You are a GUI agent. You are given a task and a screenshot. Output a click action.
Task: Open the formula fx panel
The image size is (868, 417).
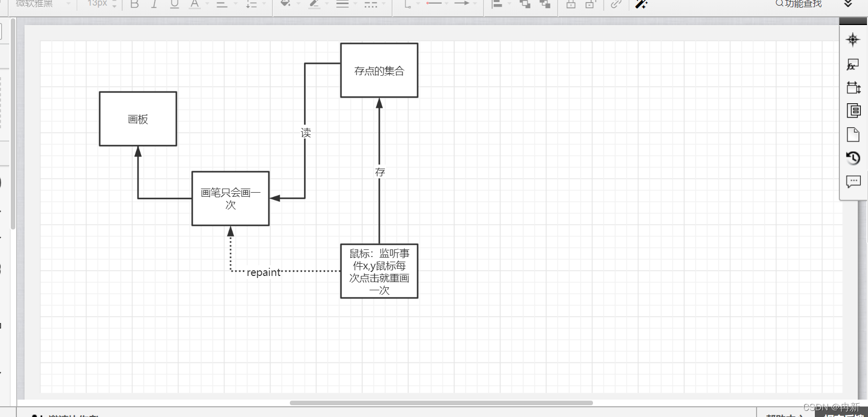853,64
